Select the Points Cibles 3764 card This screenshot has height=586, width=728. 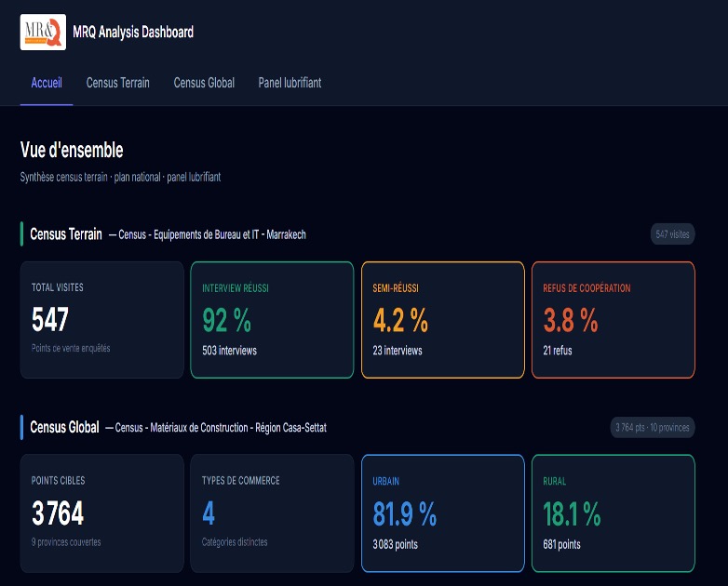pyautogui.click(x=101, y=513)
